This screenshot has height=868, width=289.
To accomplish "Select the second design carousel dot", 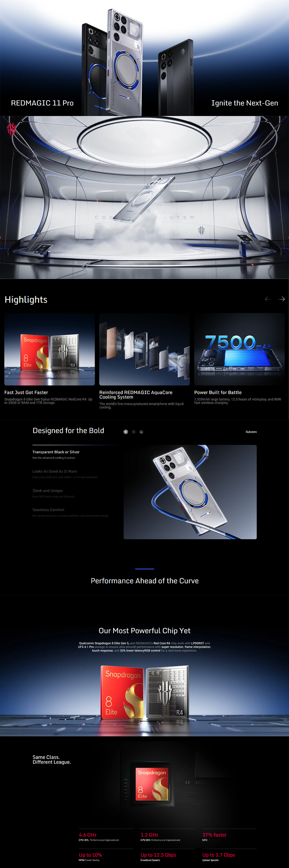I will tap(134, 432).
